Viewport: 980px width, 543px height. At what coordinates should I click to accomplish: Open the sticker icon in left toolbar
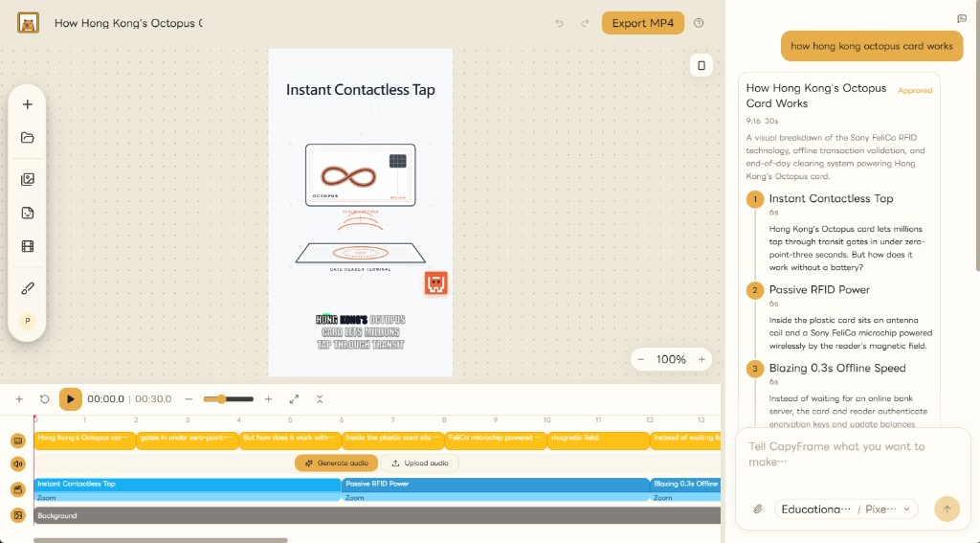(x=28, y=213)
